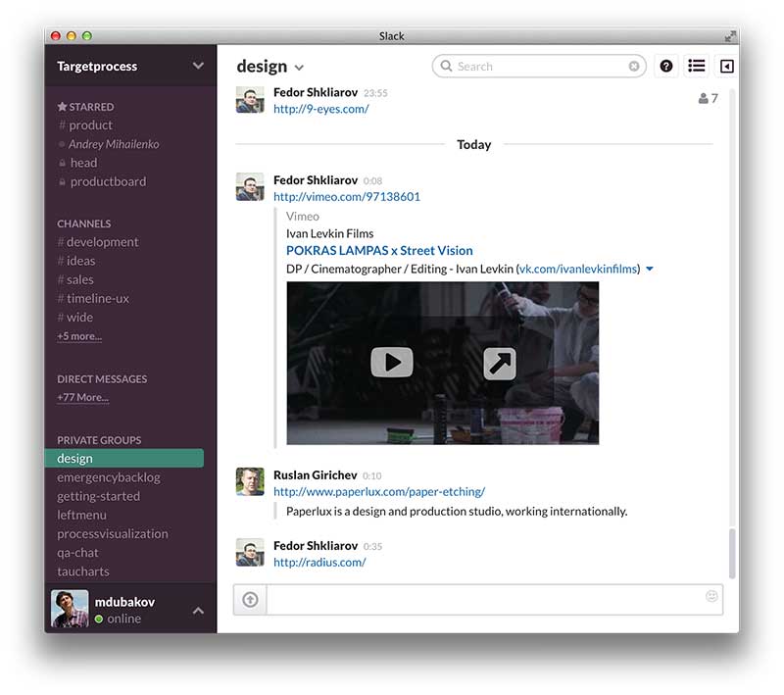Select the taucharts private group

pos(83,571)
